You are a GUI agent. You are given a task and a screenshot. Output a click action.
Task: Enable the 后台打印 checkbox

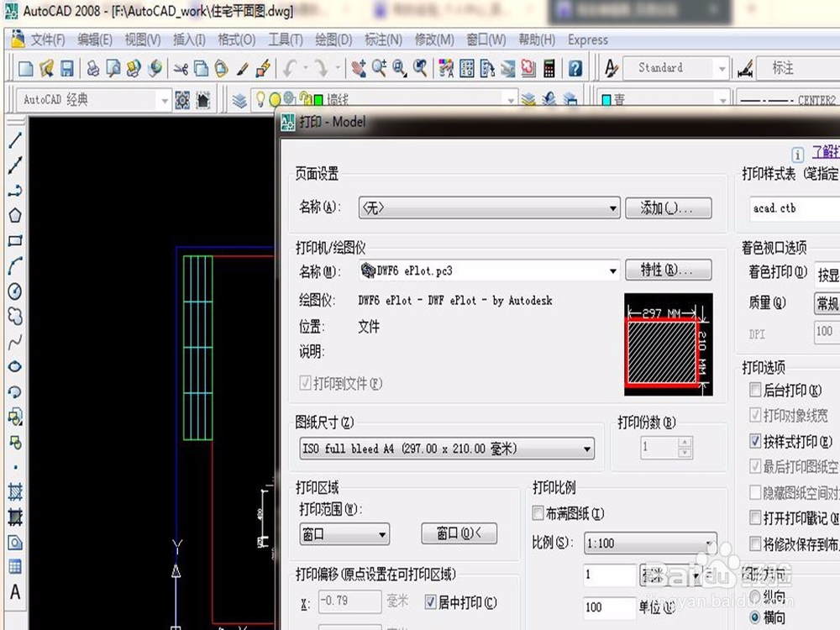pyautogui.click(x=755, y=390)
